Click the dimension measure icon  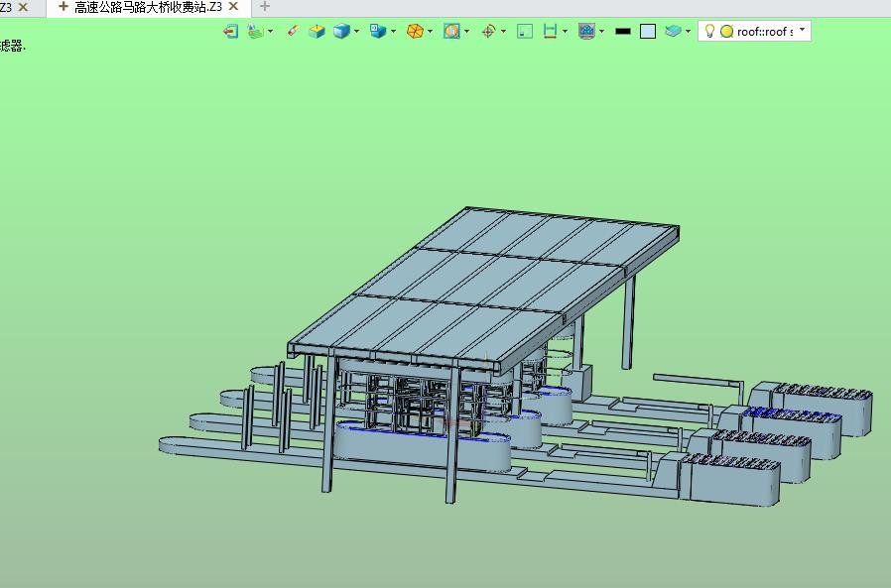click(x=550, y=31)
